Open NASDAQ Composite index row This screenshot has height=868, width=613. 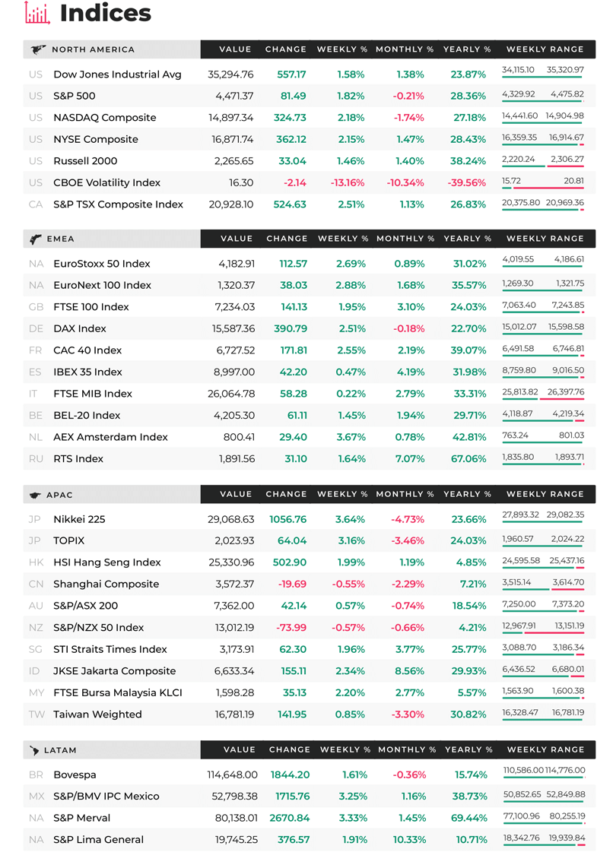click(x=310, y=117)
